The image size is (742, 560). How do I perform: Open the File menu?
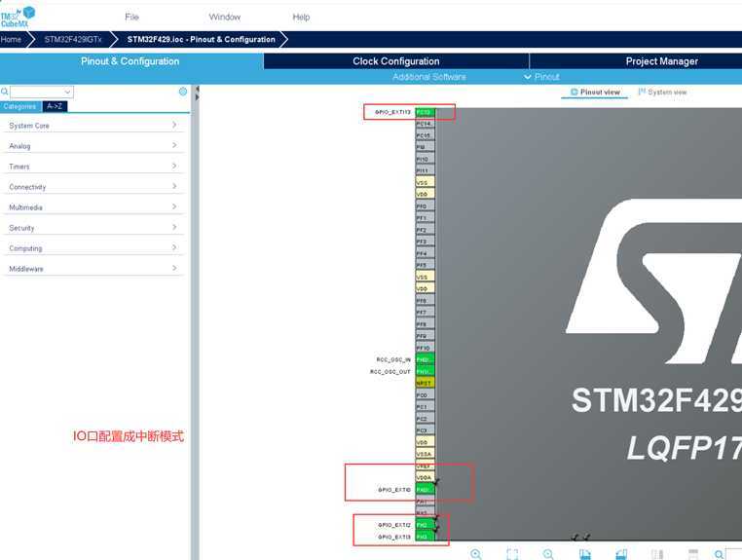132,17
